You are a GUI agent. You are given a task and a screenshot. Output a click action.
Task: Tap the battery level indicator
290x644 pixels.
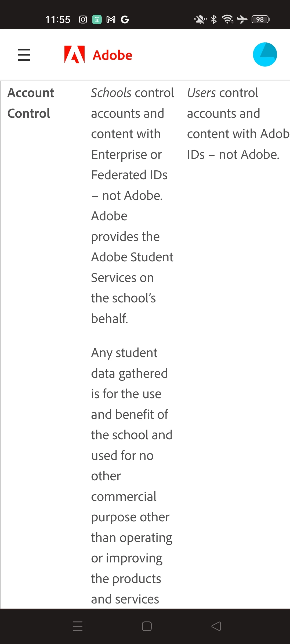point(260,19)
